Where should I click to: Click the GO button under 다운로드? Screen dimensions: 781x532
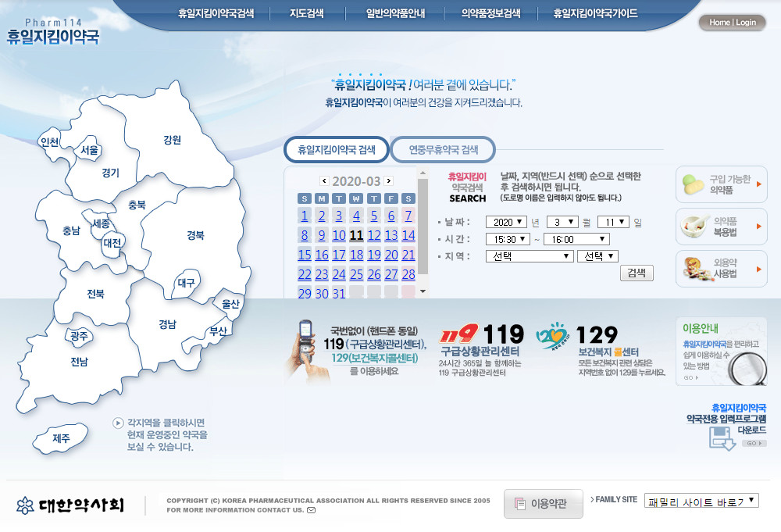tap(754, 443)
